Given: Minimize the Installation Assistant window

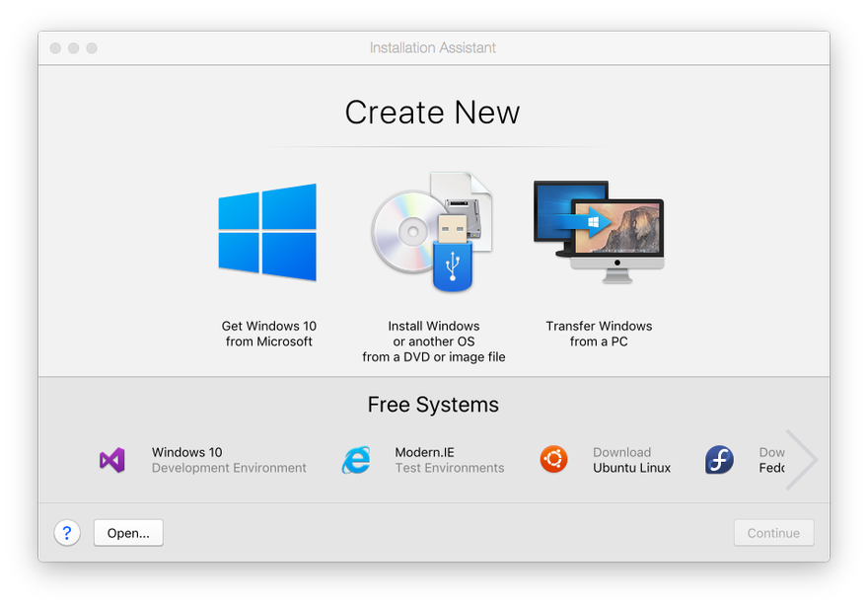Looking at the screenshot, I should click(x=74, y=48).
